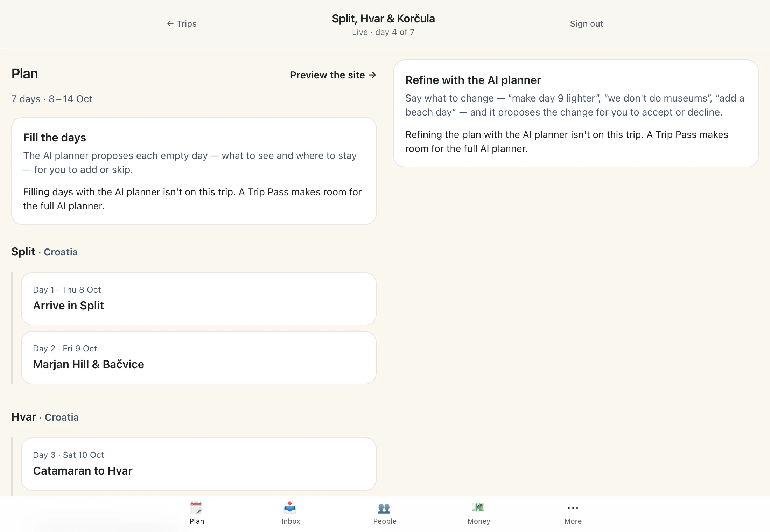The height and width of the screenshot is (532, 770).
Task: Open the People silhouettes icon
Action: (384, 508)
